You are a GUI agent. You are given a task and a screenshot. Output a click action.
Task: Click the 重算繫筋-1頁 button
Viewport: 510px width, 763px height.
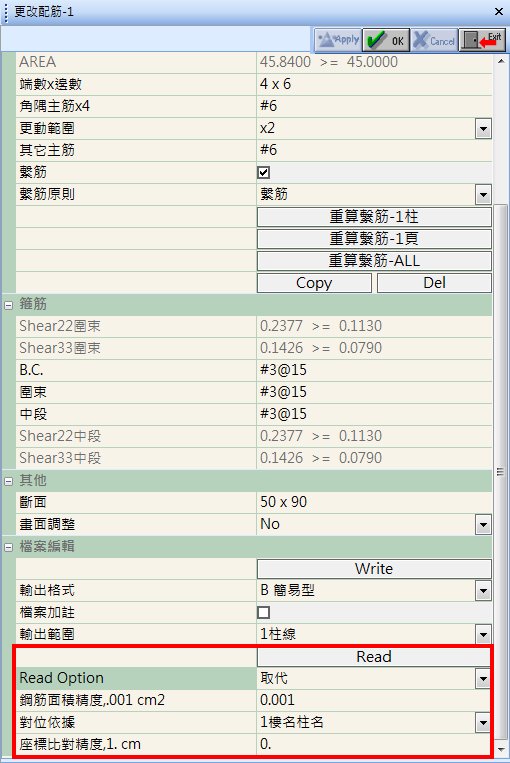[374, 238]
